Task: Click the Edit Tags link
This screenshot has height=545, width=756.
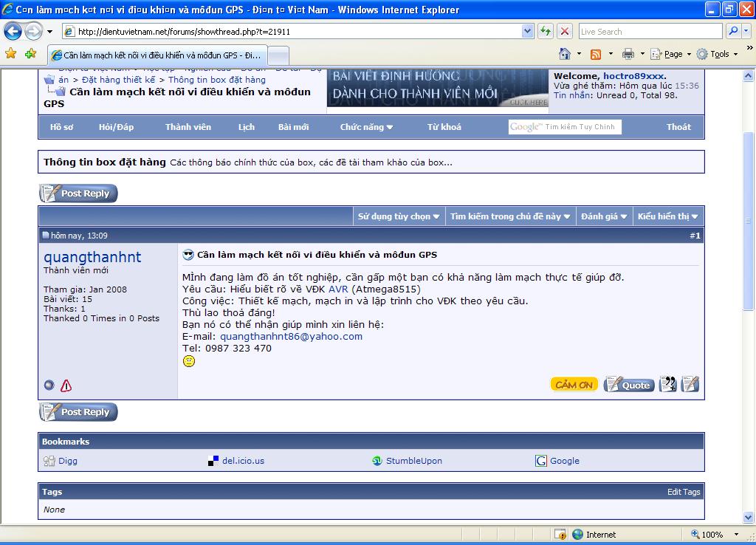Action: point(683,492)
